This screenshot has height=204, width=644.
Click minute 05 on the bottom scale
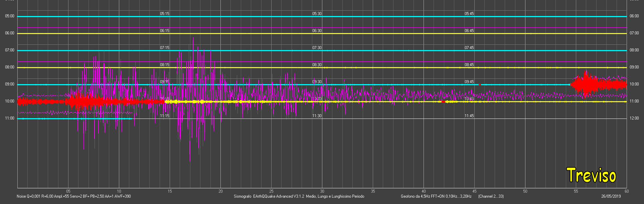tap(68, 191)
